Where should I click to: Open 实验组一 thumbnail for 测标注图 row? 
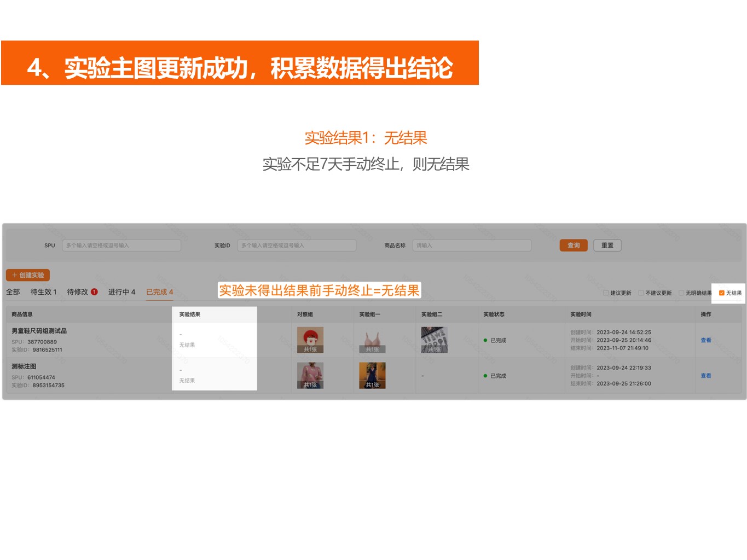click(x=372, y=376)
